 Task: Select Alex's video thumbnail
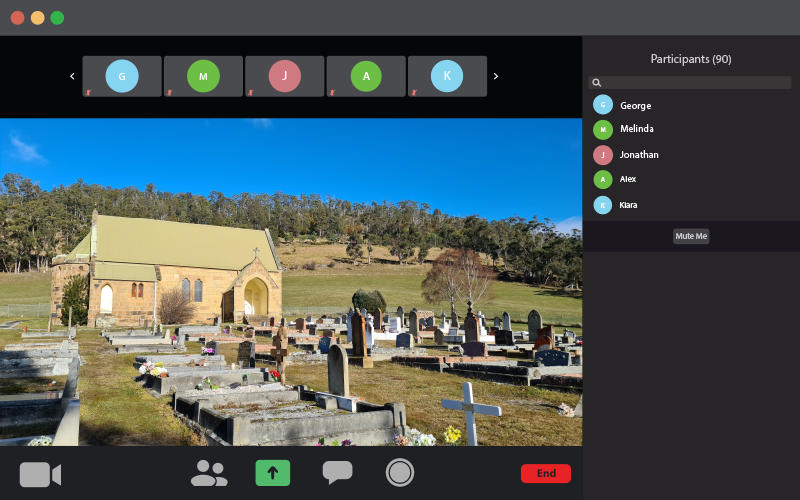point(366,77)
